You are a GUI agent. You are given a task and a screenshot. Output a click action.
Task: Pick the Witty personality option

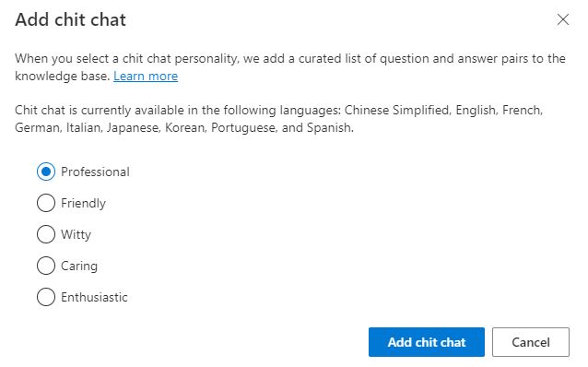tap(46, 234)
